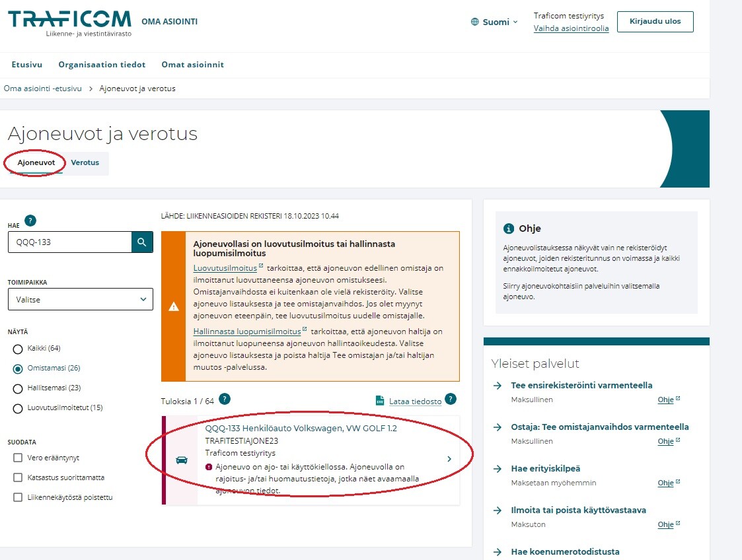Check the Katsastus suorittamatta filter
The height and width of the screenshot is (560, 742).
[18, 477]
